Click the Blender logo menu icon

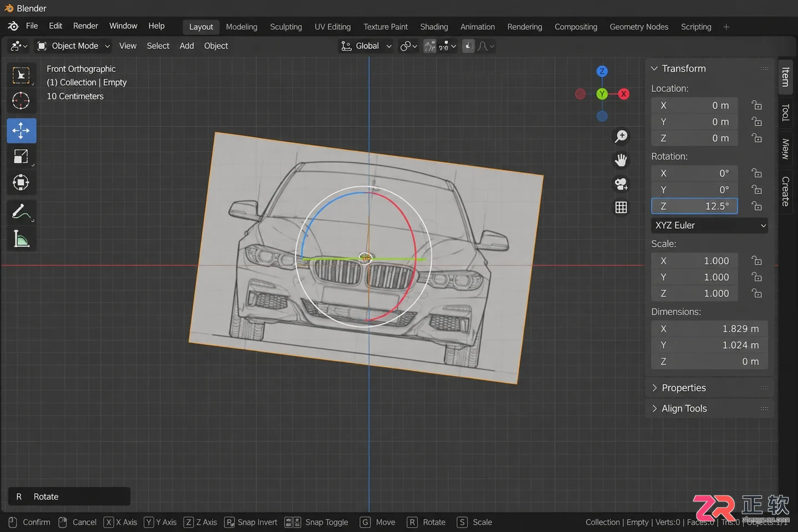pyautogui.click(x=13, y=26)
